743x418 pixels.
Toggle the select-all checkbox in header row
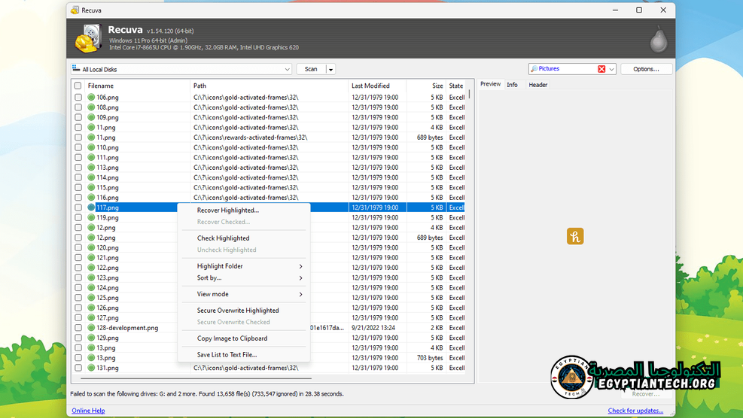78,86
